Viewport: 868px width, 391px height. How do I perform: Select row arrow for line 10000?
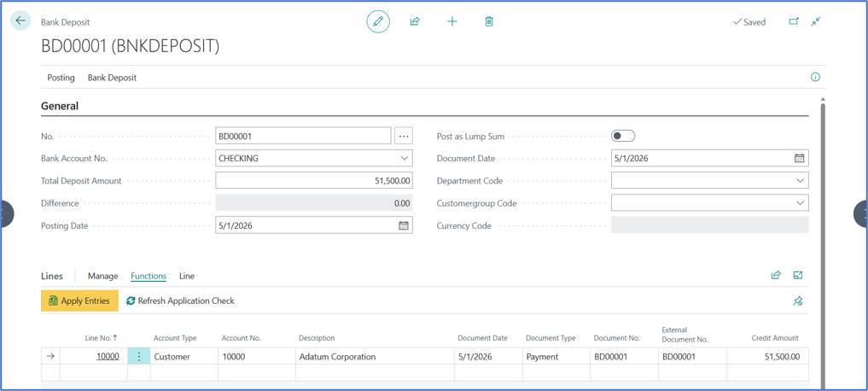click(50, 357)
